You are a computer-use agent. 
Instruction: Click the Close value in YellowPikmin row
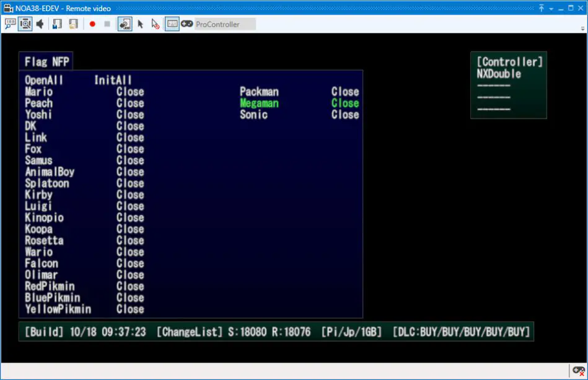[130, 309]
